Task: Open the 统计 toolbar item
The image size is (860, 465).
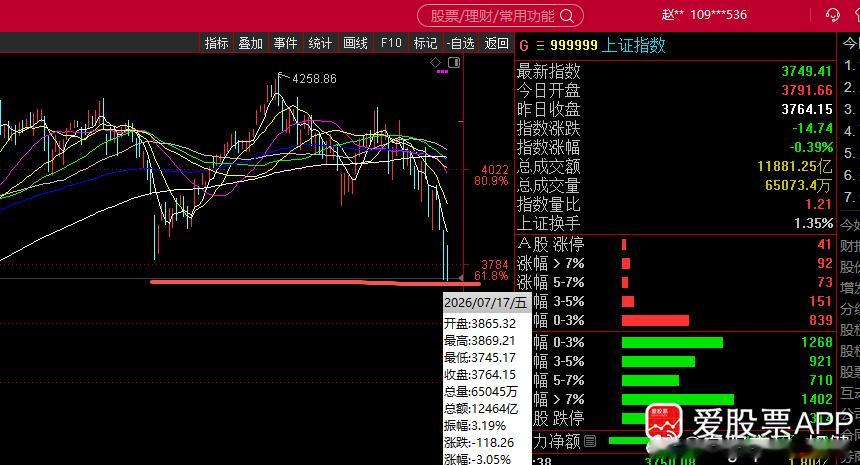Action: point(320,43)
